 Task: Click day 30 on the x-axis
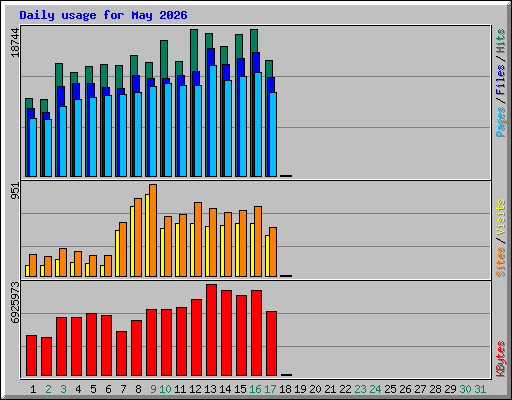click(x=465, y=389)
